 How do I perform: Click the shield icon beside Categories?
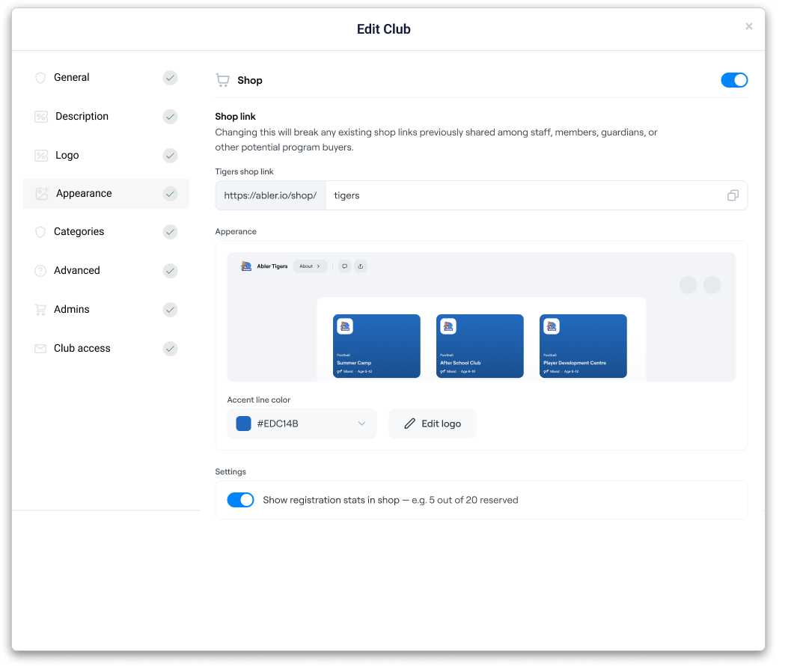click(40, 232)
